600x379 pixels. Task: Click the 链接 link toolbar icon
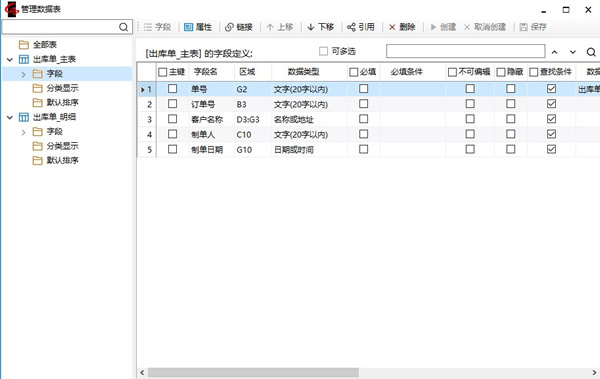229,27
